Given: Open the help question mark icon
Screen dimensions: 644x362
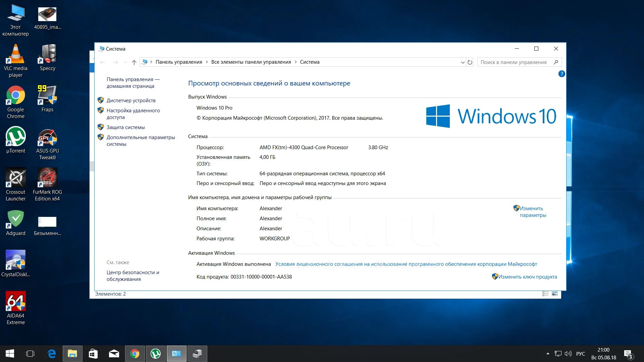Looking at the screenshot, I should (561, 74).
